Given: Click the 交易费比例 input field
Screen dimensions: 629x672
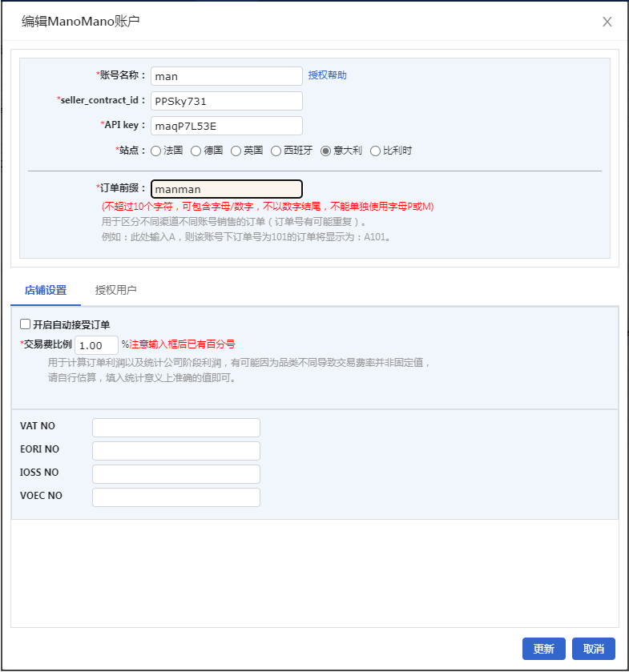Looking at the screenshot, I should coord(96,345).
